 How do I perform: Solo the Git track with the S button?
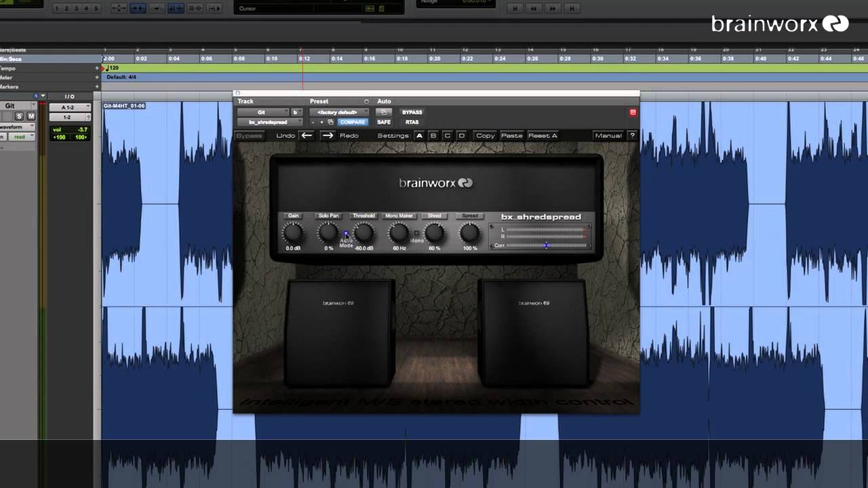click(19, 117)
